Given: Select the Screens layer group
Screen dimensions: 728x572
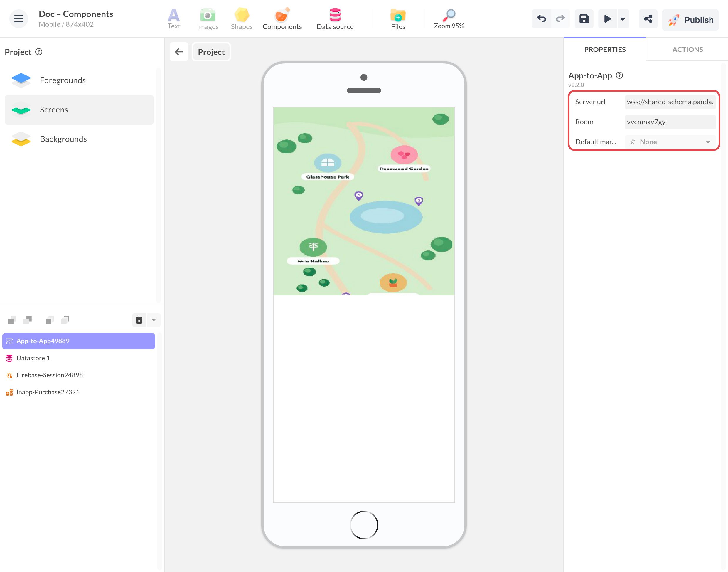Looking at the screenshot, I should coord(79,110).
